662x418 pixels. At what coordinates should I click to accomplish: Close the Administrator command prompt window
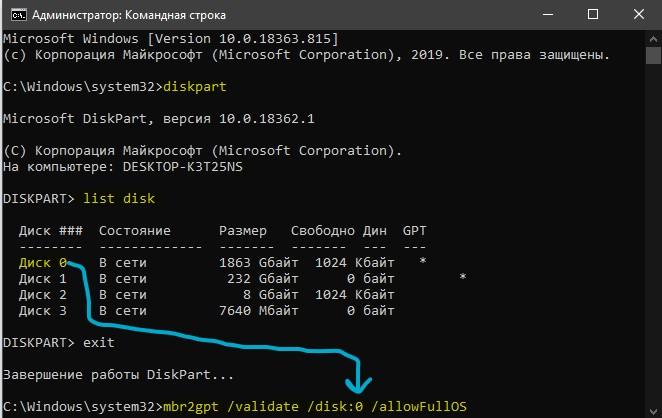639,15
